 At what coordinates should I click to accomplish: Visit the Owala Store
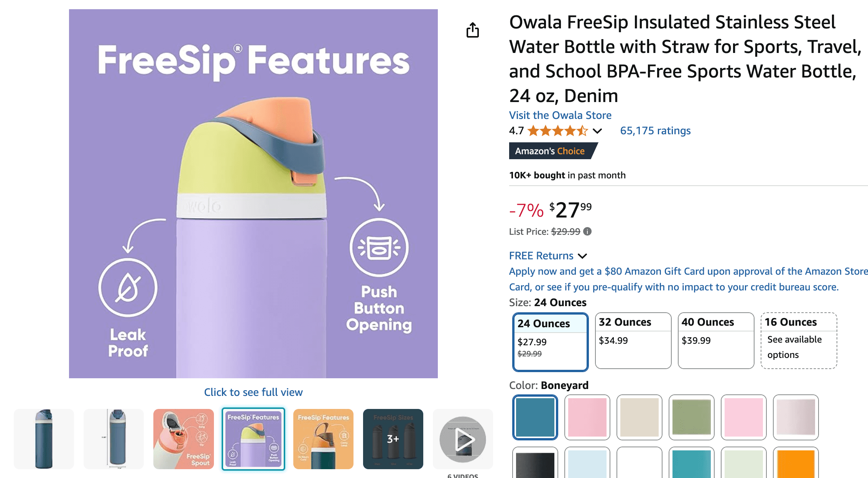pyautogui.click(x=560, y=115)
